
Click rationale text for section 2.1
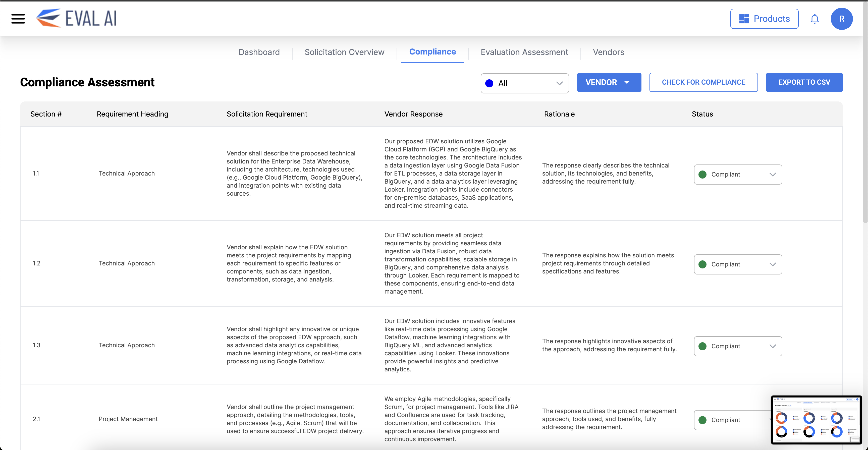click(609, 419)
